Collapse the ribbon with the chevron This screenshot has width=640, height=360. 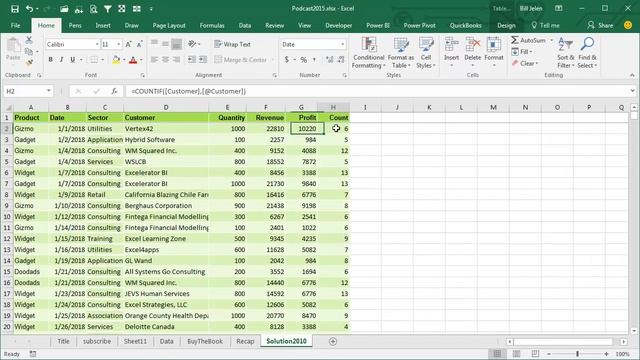(x=632, y=76)
